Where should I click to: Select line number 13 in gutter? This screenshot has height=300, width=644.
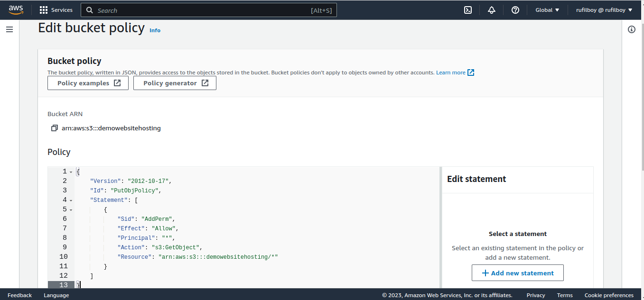pos(64,285)
